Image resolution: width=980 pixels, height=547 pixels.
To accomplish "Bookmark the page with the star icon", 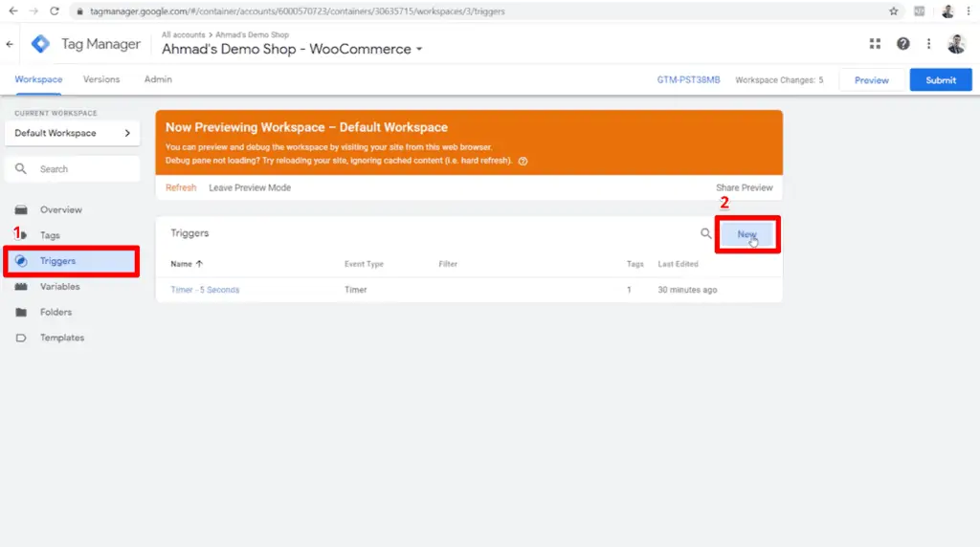I will pos(894,11).
